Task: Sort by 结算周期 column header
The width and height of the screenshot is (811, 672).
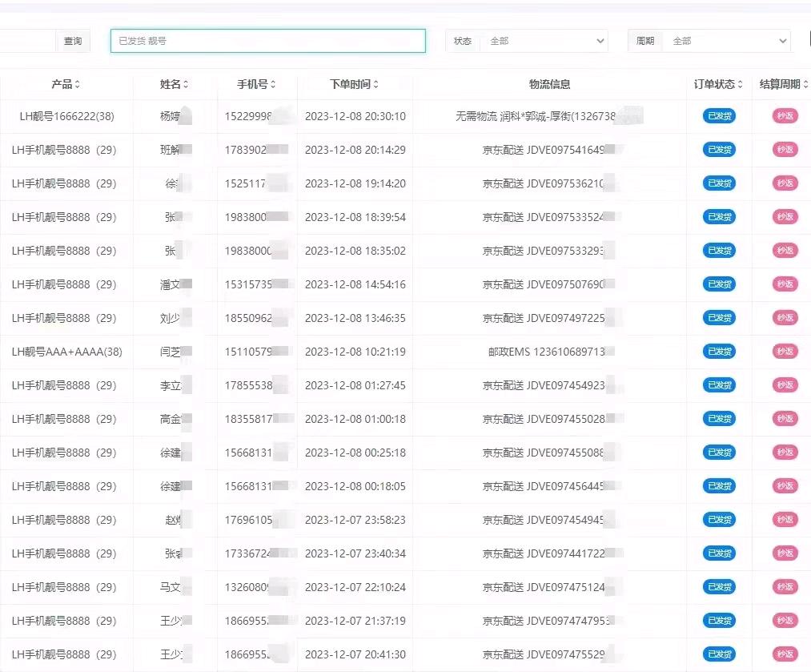Action: click(784, 84)
